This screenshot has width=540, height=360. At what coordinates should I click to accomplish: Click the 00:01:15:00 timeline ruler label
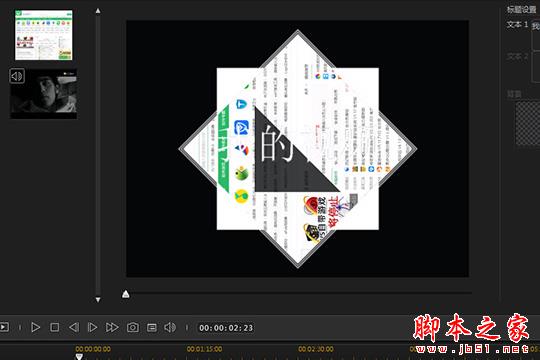(x=205, y=349)
